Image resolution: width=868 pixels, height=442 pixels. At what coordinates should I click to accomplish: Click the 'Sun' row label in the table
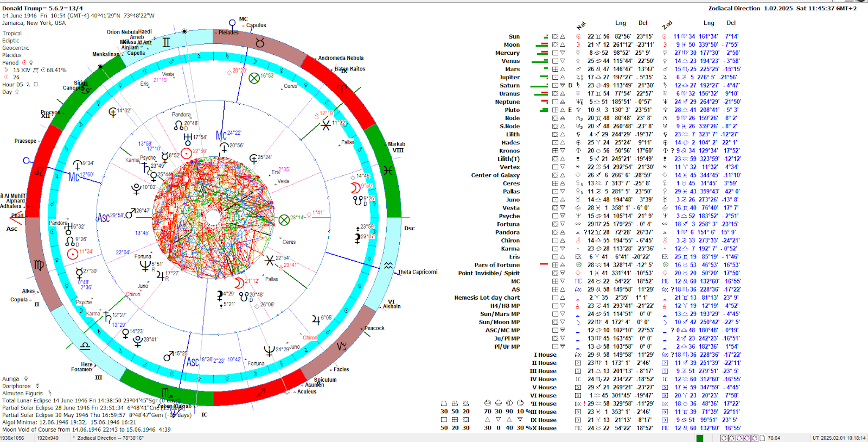pyautogui.click(x=514, y=37)
